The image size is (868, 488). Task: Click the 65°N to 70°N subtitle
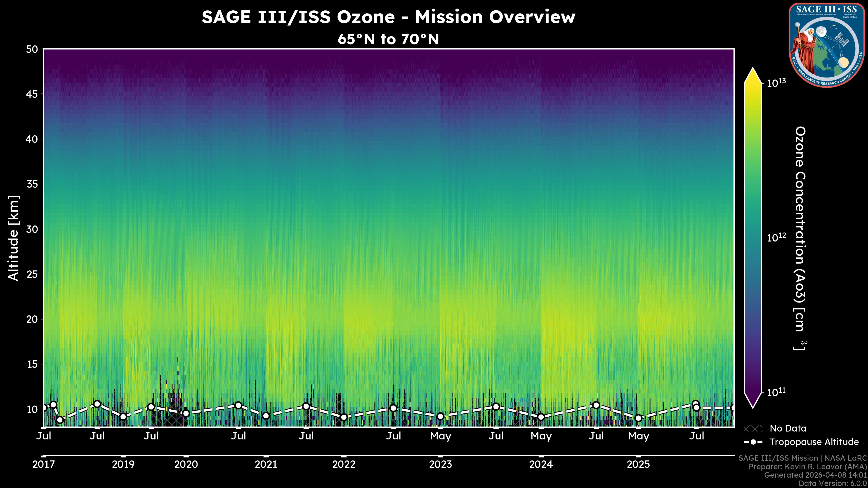click(x=388, y=39)
